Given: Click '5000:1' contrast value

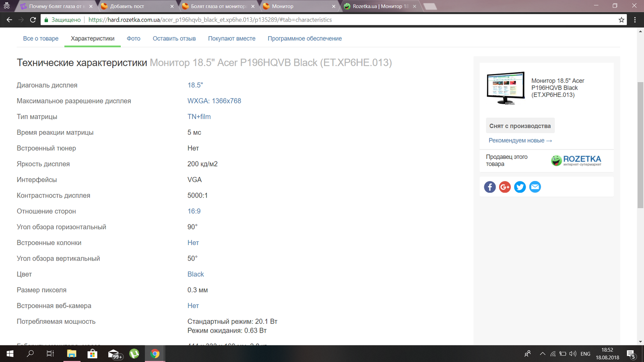Looking at the screenshot, I should pos(198,195).
